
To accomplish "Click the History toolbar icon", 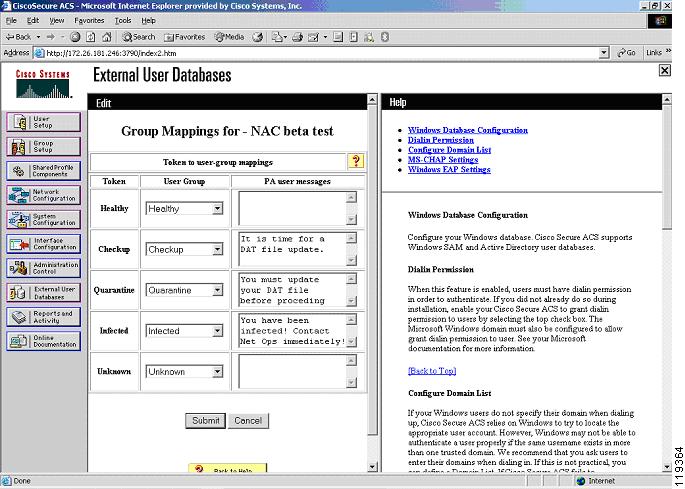I will point(258,37).
